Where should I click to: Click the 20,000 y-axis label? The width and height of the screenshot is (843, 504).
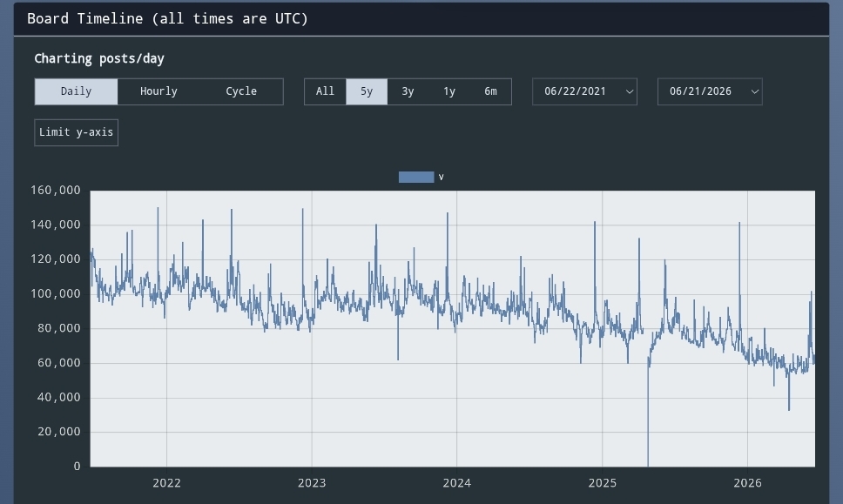[58, 432]
